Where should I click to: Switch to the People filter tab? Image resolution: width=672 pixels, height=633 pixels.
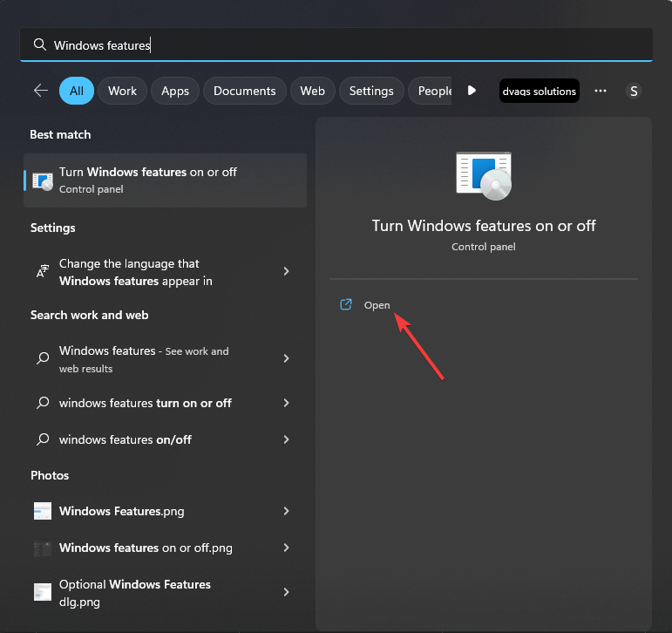point(431,91)
